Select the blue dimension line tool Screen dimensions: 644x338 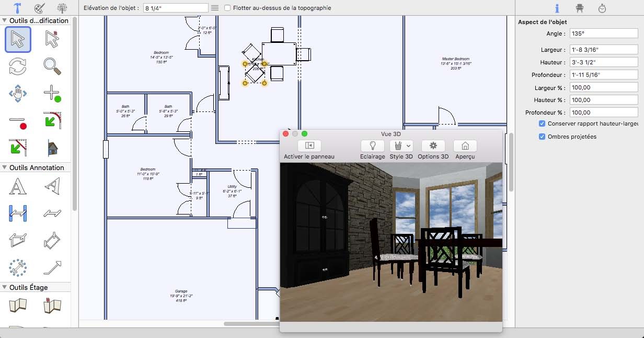[x=18, y=213]
